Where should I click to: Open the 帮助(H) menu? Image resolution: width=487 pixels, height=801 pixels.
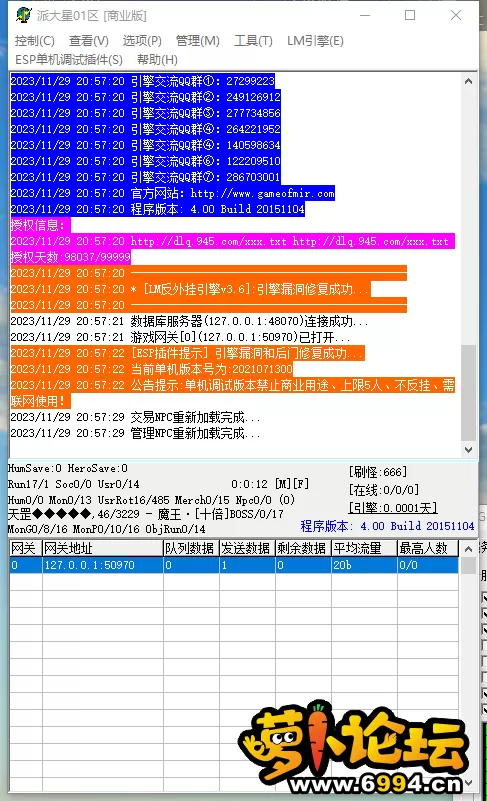pyautogui.click(x=157, y=60)
